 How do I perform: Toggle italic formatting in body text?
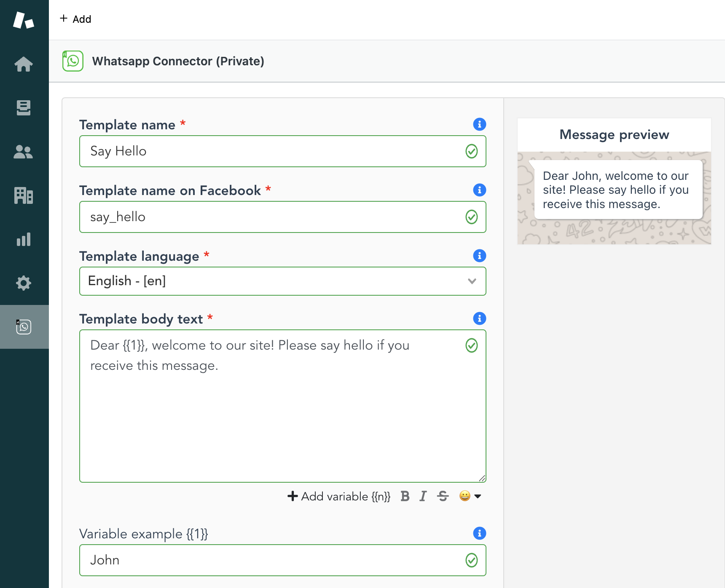(423, 496)
